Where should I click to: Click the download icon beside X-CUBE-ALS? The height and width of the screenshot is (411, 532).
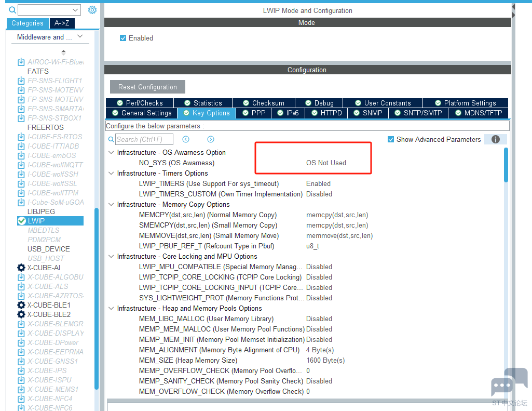tap(21, 286)
